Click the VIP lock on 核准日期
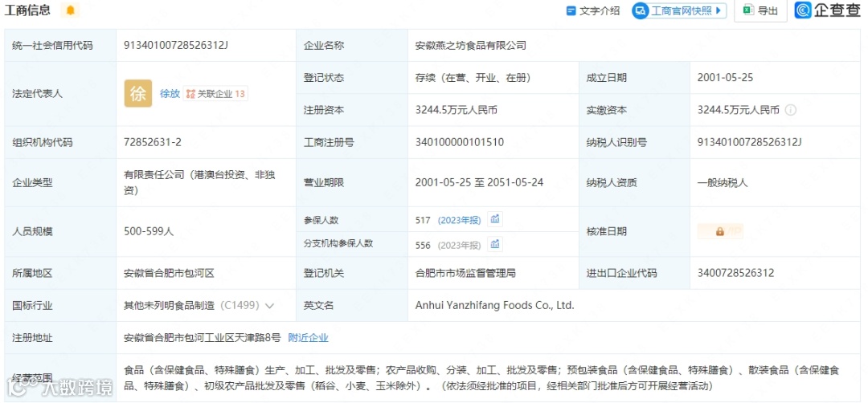868x403 pixels. tap(720, 232)
